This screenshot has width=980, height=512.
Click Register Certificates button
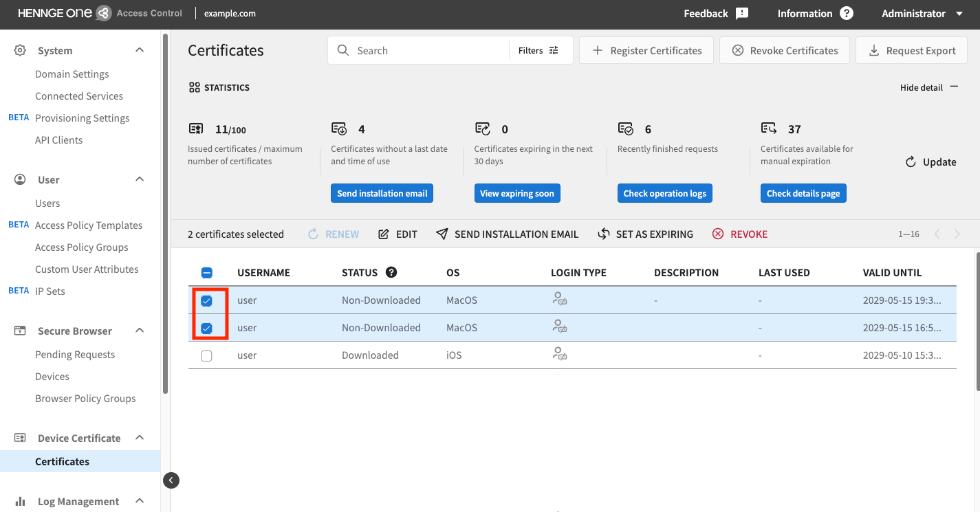coord(646,50)
